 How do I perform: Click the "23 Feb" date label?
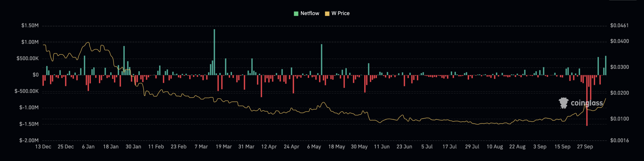pyautogui.click(x=179, y=147)
